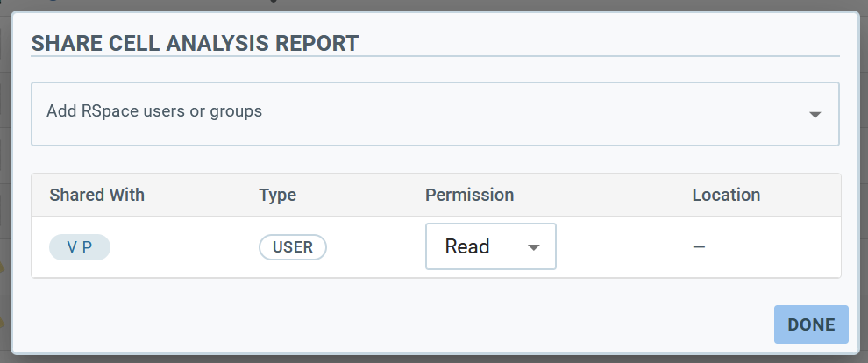Focus the search box via its placeholder text
The width and height of the screenshot is (868, 363).
154,111
